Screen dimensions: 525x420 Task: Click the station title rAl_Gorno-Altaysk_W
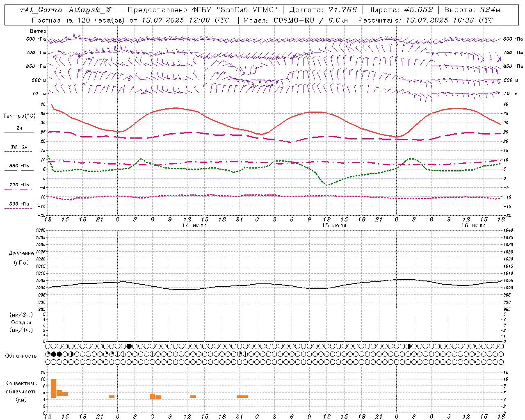click(65, 10)
